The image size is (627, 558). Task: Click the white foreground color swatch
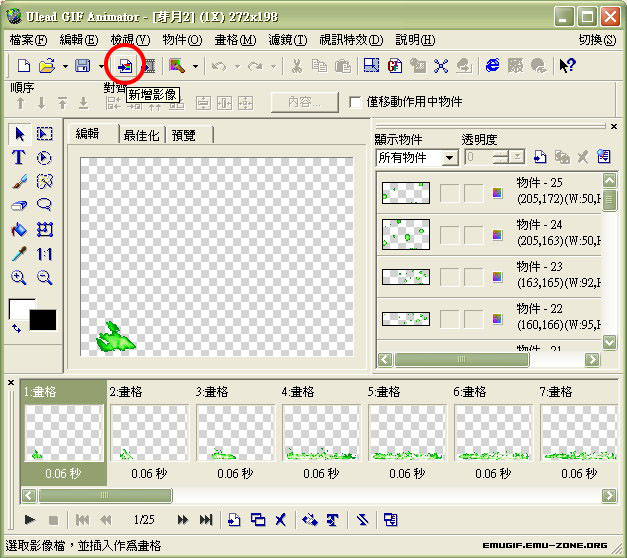[x=18, y=308]
